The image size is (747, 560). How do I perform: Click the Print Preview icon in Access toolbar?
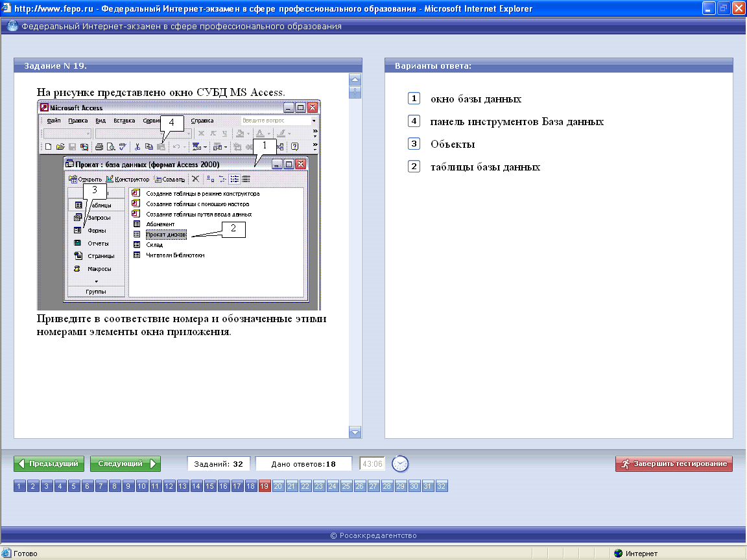pos(111,146)
